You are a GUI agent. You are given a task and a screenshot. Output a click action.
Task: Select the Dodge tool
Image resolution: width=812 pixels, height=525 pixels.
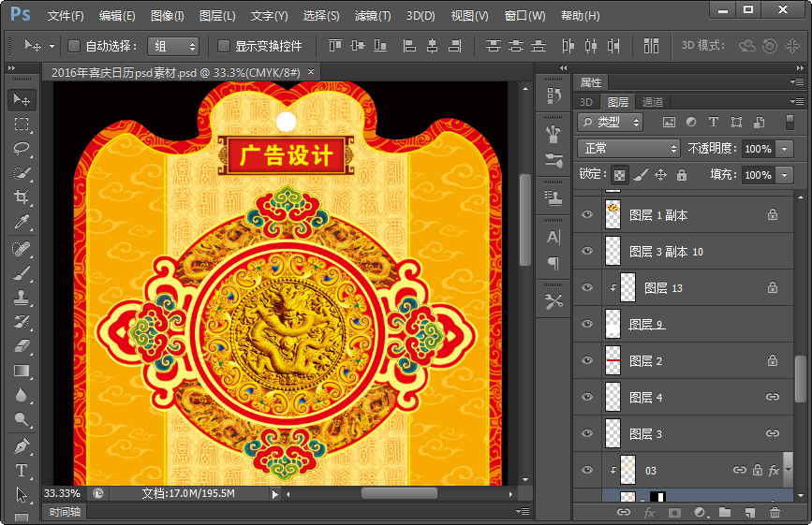click(22, 419)
